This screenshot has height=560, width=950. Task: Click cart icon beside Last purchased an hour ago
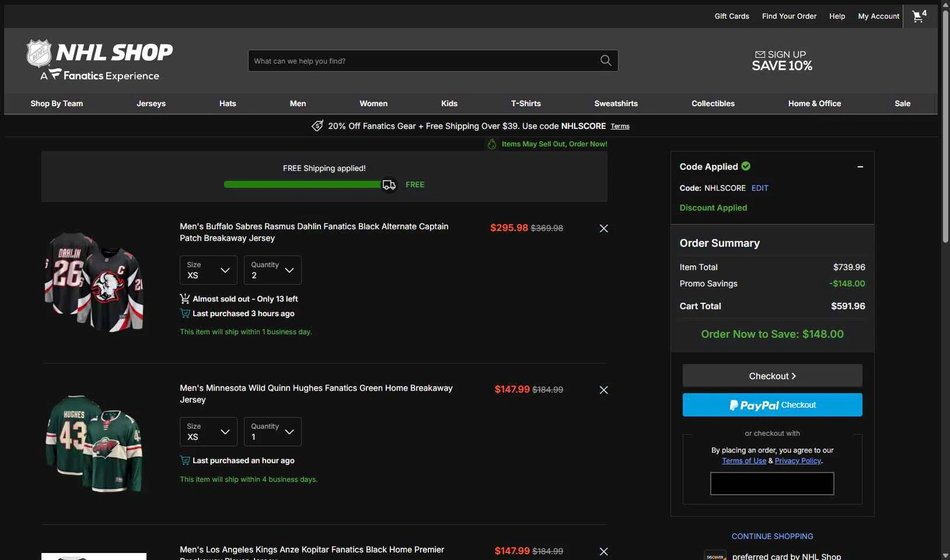point(185,460)
